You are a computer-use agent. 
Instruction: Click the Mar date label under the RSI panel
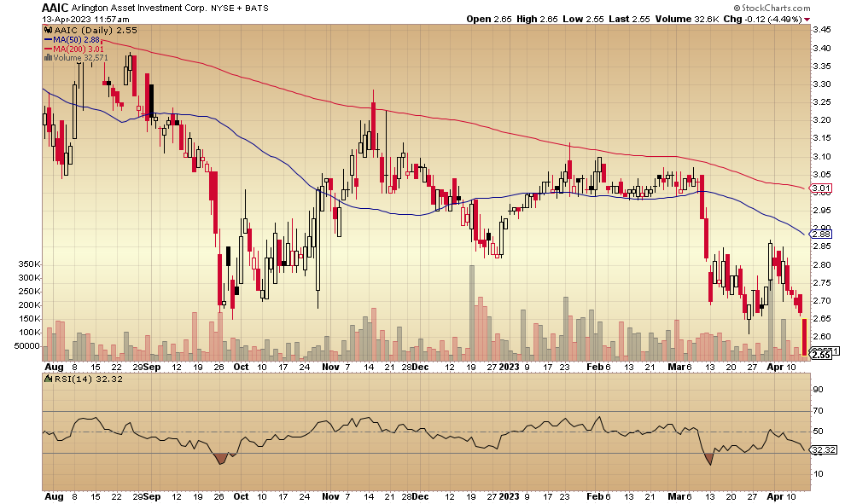(675, 496)
